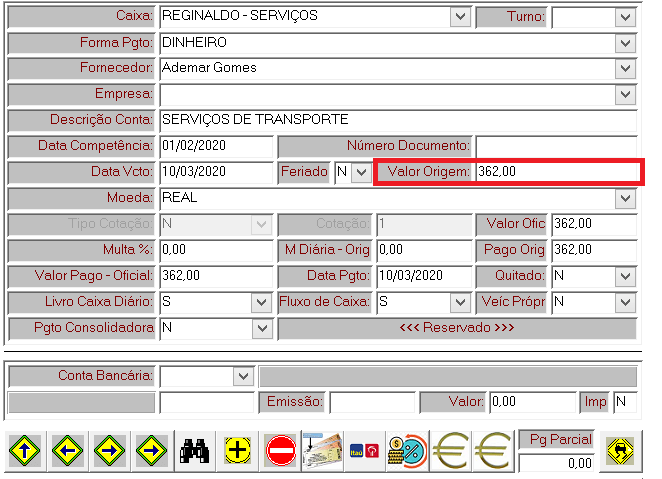Expand the Conta Bancária dropdown
The width and height of the screenshot is (662, 479).
(x=243, y=376)
